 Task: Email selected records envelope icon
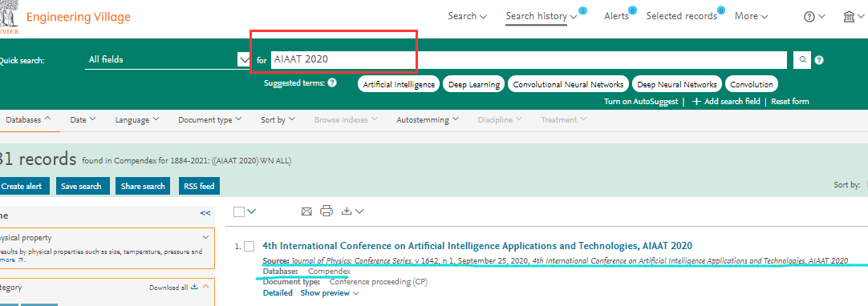click(306, 211)
